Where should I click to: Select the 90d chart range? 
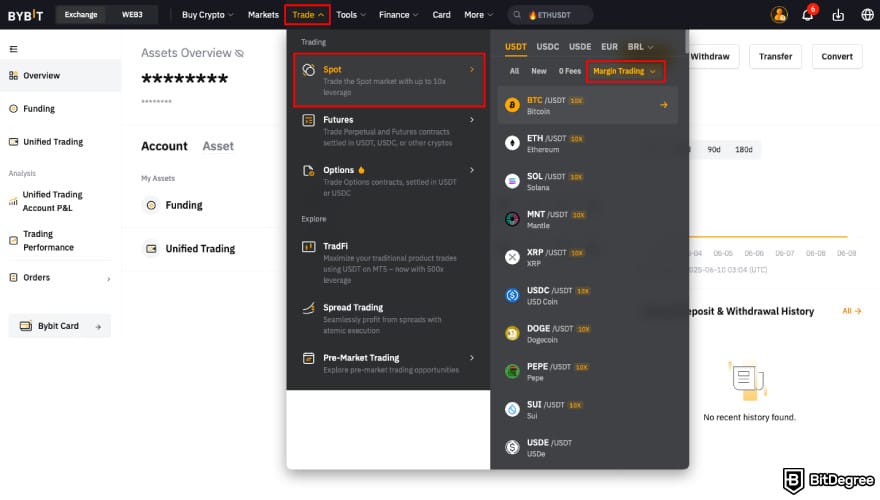point(714,150)
